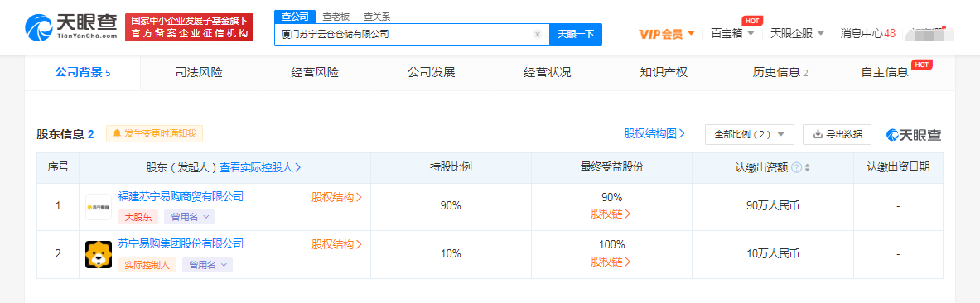Open 股权结构 for 福建苏宁易购商贸
The image size is (980, 303).
(337, 197)
